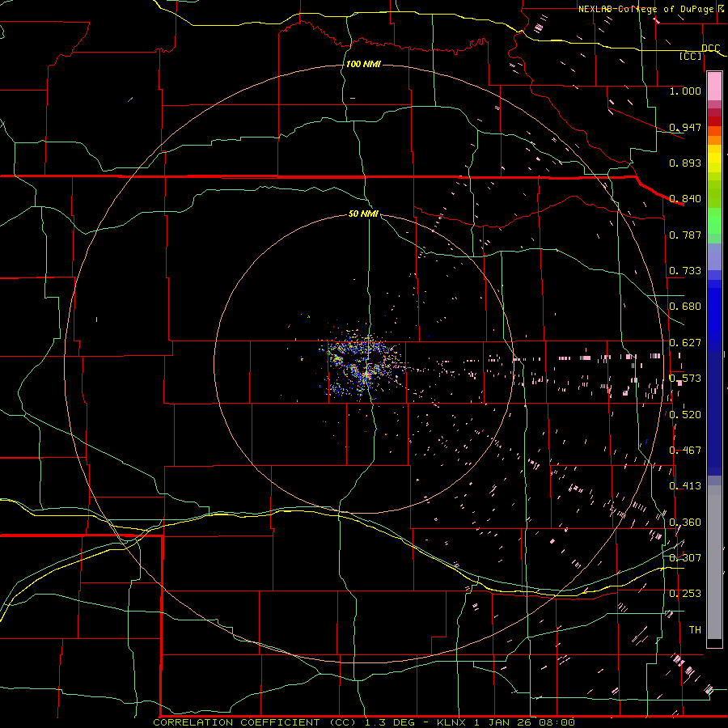Click the 0.627 legend value
This screenshot has width=728, height=728.
tap(685, 343)
